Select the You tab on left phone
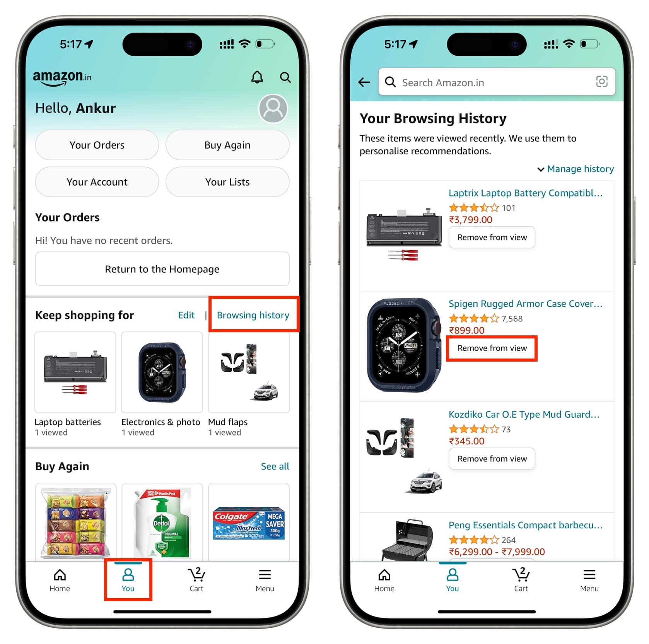This screenshot has height=644, width=649. pyautogui.click(x=128, y=579)
